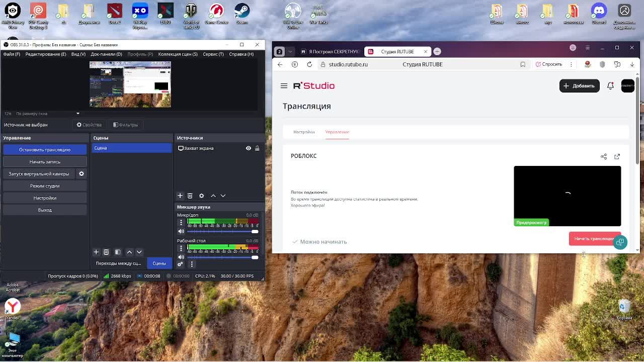644x362 pixels.
Task: Add a new scene in OBS Scenes panel
Action: click(96, 252)
